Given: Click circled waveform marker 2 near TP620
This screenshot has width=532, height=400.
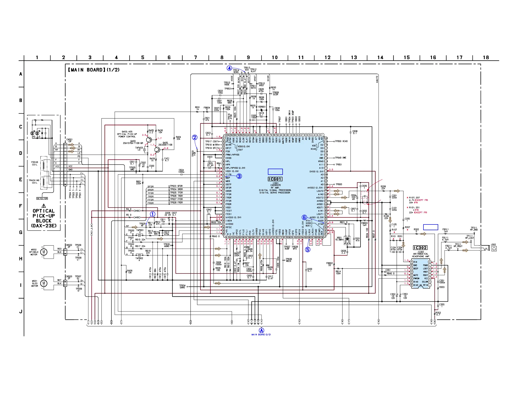Looking at the screenshot, I should tap(195, 137).
